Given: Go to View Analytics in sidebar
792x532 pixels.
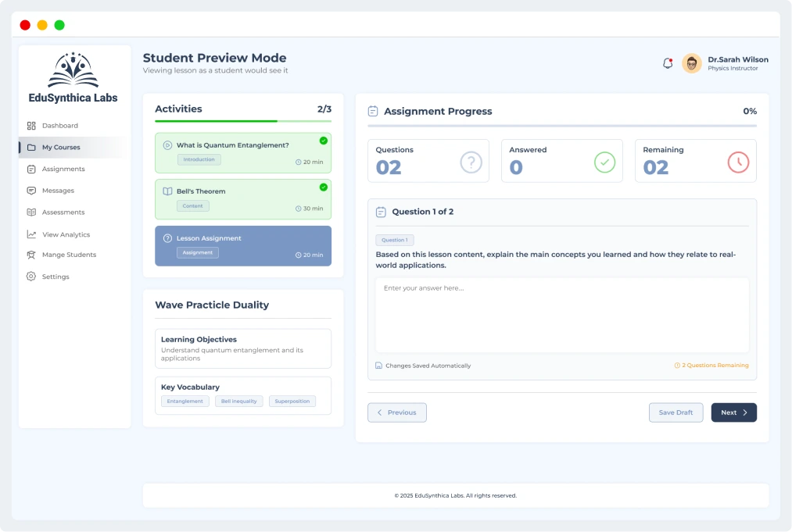Looking at the screenshot, I should pos(66,234).
